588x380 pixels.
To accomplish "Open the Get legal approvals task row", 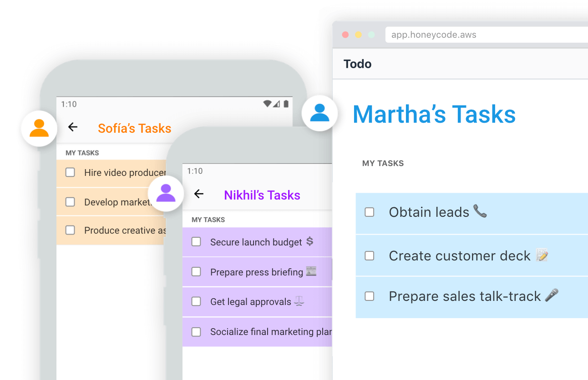I will [x=257, y=302].
